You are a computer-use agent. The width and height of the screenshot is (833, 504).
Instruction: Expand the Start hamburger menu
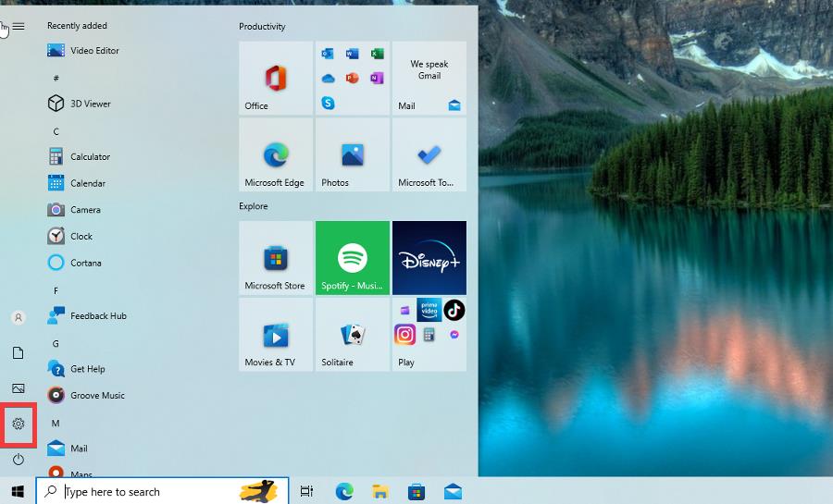19,26
